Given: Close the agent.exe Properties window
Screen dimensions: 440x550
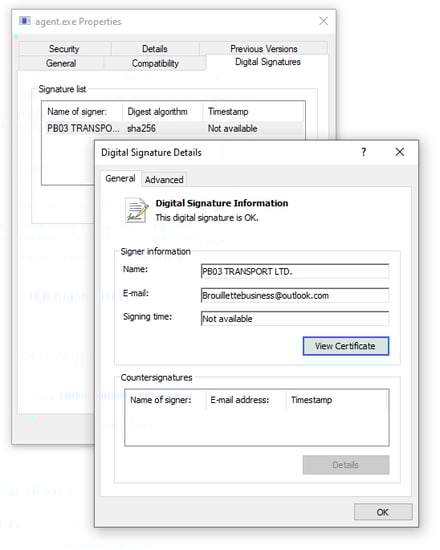Looking at the screenshot, I should click(324, 21).
